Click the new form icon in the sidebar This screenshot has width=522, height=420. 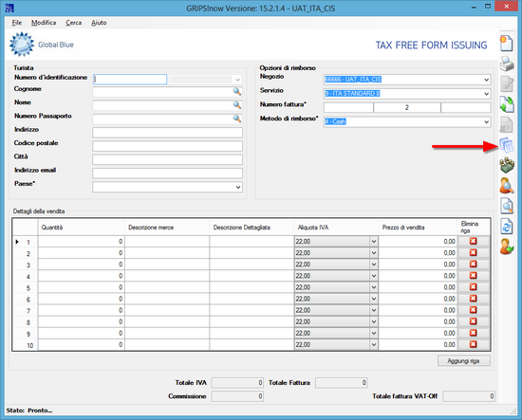507,44
